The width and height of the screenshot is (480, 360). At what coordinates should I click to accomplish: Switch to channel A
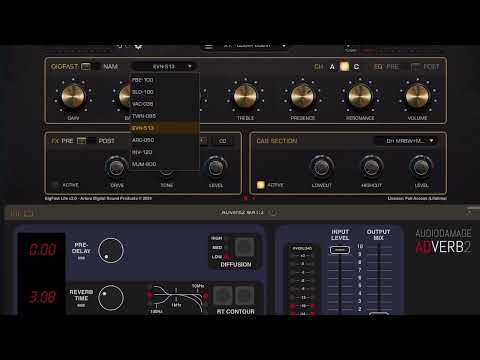[x=332, y=67]
